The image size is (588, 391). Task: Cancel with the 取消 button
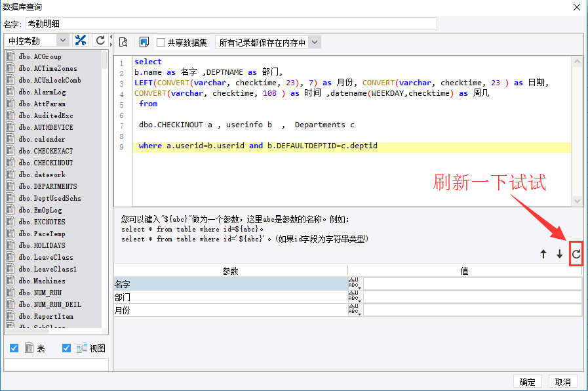(x=563, y=382)
